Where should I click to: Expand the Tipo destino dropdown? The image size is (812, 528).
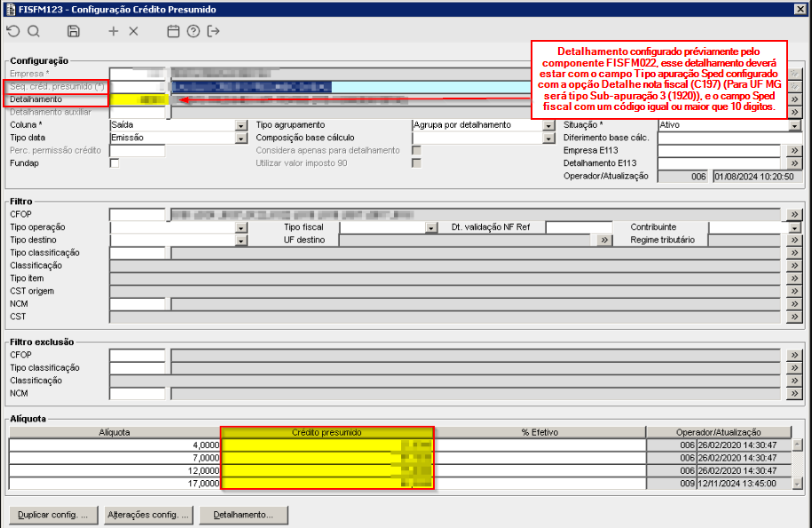click(241, 240)
